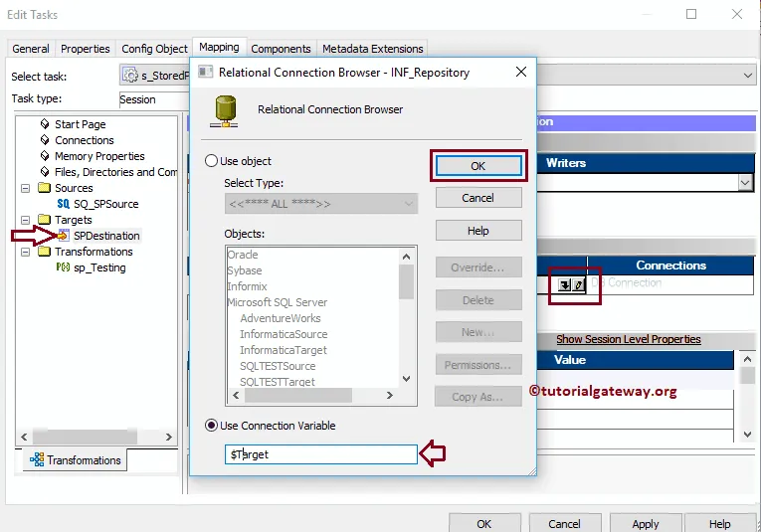761x532 pixels.
Task: Click the connection browse arrow icon
Action: (564, 284)
